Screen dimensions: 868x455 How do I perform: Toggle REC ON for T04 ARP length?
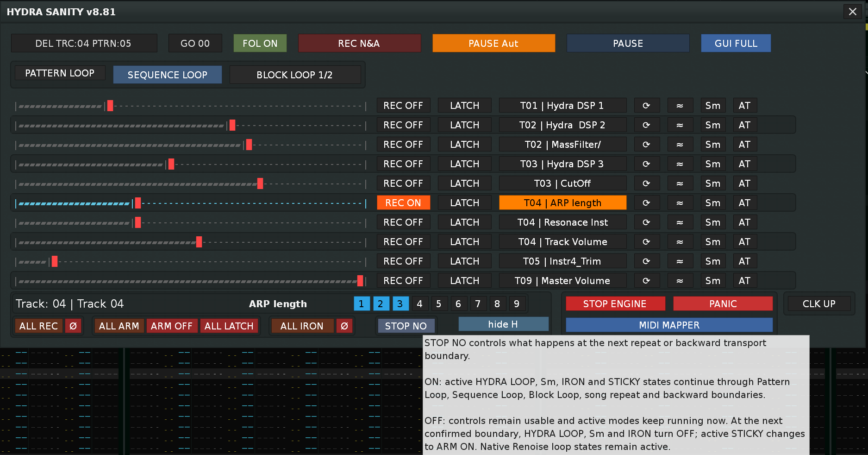tap(403, 203)
